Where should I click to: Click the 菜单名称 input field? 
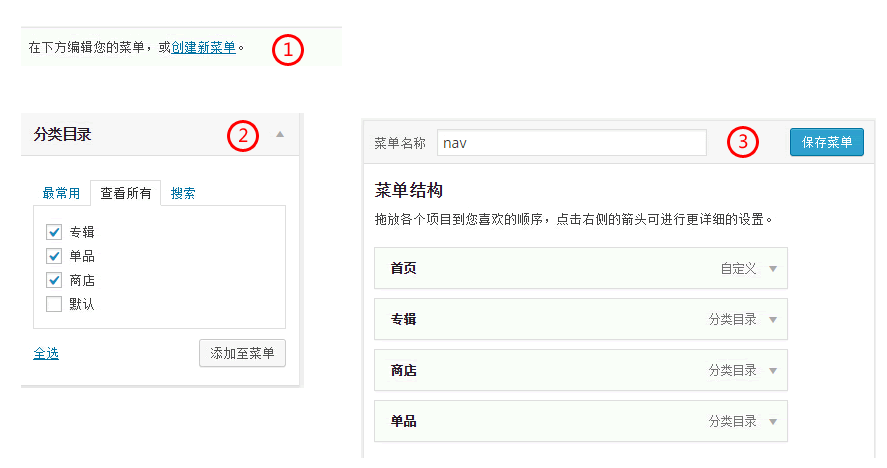(571, 143)
